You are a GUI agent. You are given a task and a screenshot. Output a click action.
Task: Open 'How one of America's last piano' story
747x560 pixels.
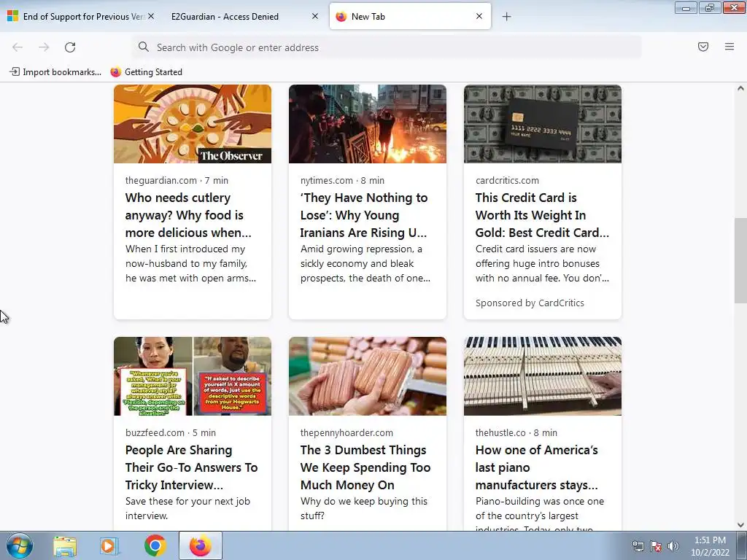(x=537, y=467)
